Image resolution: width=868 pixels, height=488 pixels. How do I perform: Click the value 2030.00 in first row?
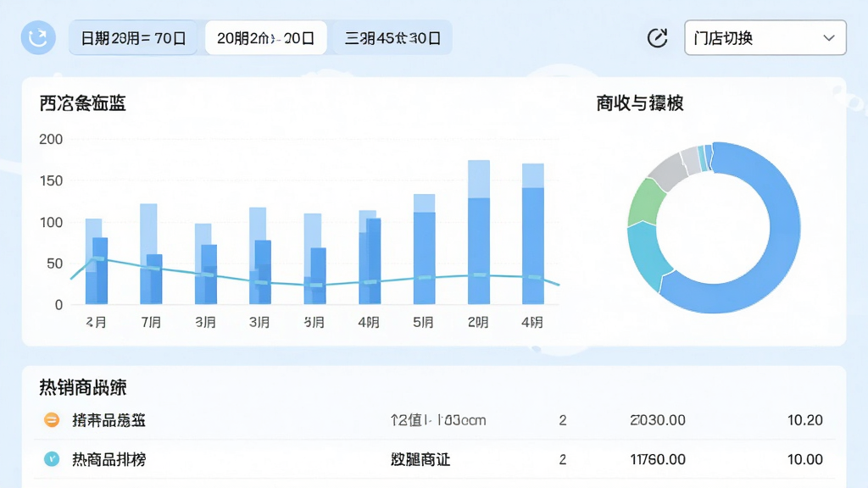pyautogui.click(x=658, y=420)
